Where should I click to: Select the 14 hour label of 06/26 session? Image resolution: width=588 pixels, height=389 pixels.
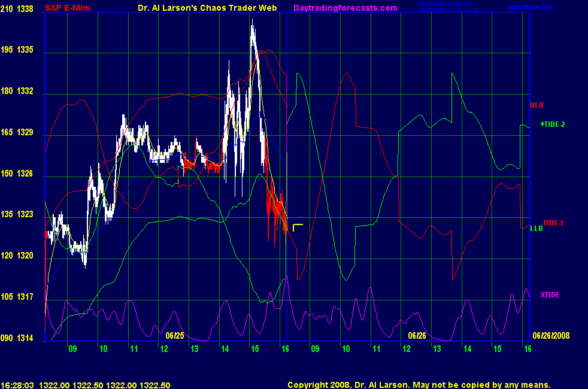pos(467,349)
